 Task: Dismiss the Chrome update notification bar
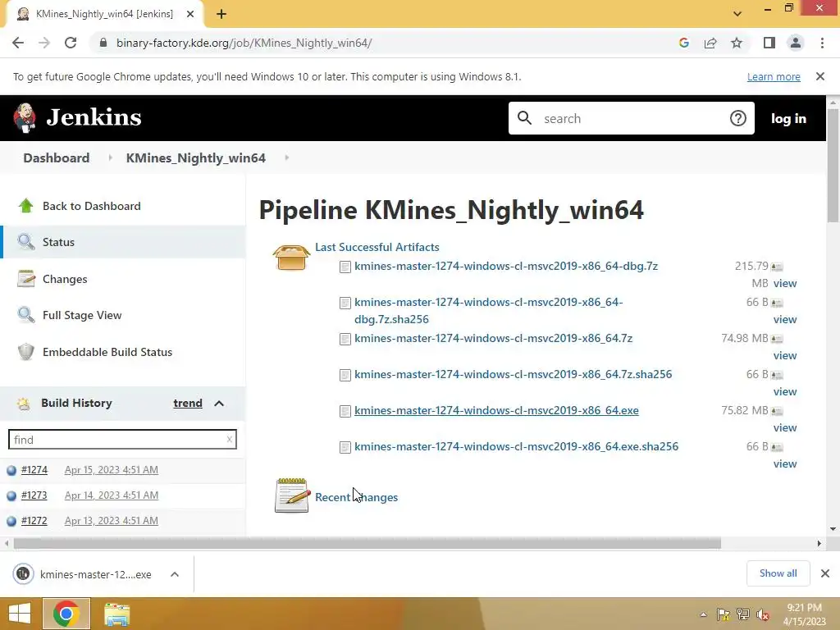click(819, 76)
